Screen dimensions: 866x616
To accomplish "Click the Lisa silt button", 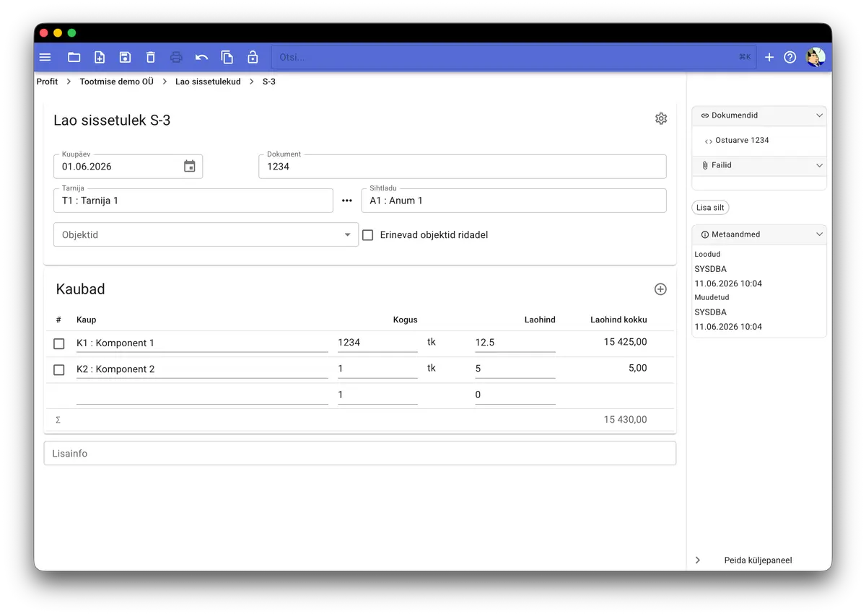I will (710, 208).
